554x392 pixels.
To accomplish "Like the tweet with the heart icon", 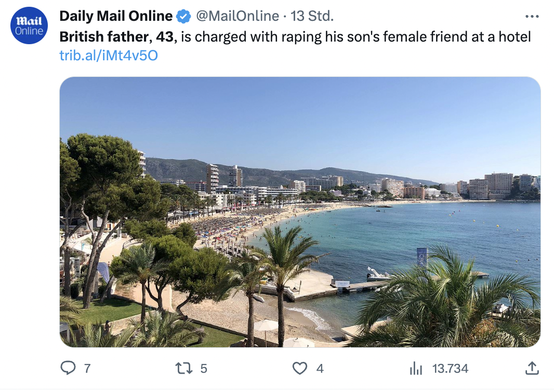I will click(300, 368).
